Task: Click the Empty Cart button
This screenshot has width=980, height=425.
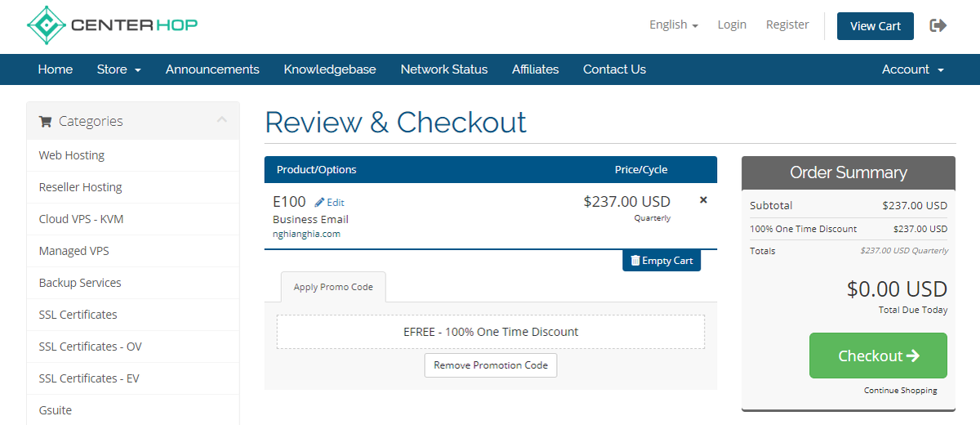Action: pyautogui.click(x=661, y=261)
